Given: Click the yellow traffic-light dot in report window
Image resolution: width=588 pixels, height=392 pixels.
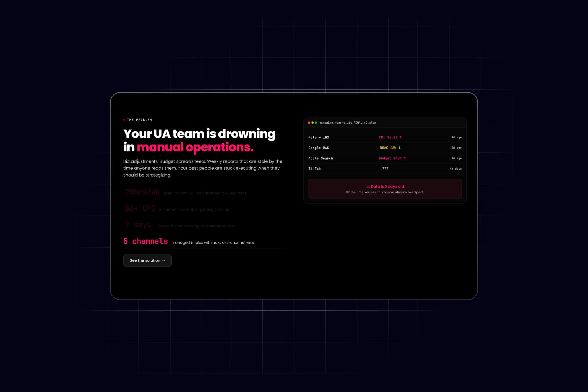Looking at the screenshot, I should [x=312, y=123].
